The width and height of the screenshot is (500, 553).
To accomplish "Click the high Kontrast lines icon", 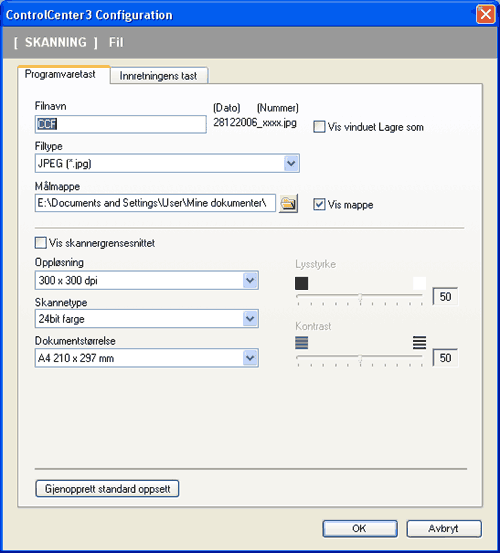I will click(x=419, y=342).
